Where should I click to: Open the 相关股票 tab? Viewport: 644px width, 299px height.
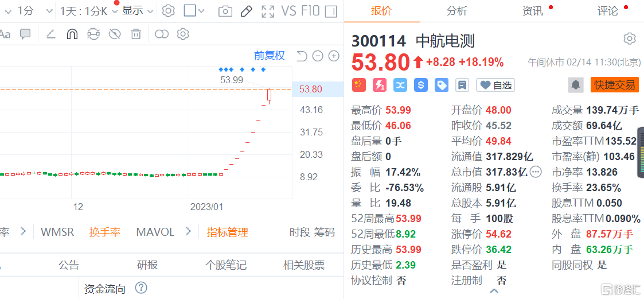[304, 265]
